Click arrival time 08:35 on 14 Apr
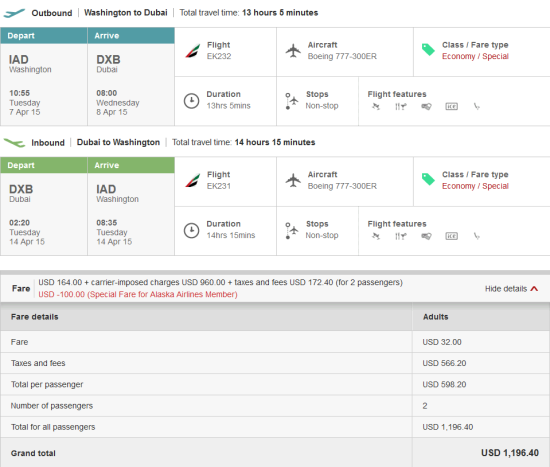 (x=114, y=232)
